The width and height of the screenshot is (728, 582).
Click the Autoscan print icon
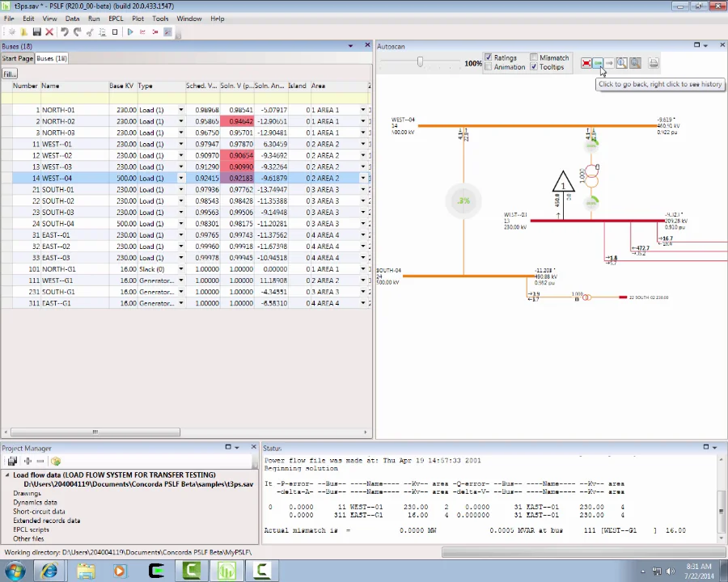click(654, 63)
